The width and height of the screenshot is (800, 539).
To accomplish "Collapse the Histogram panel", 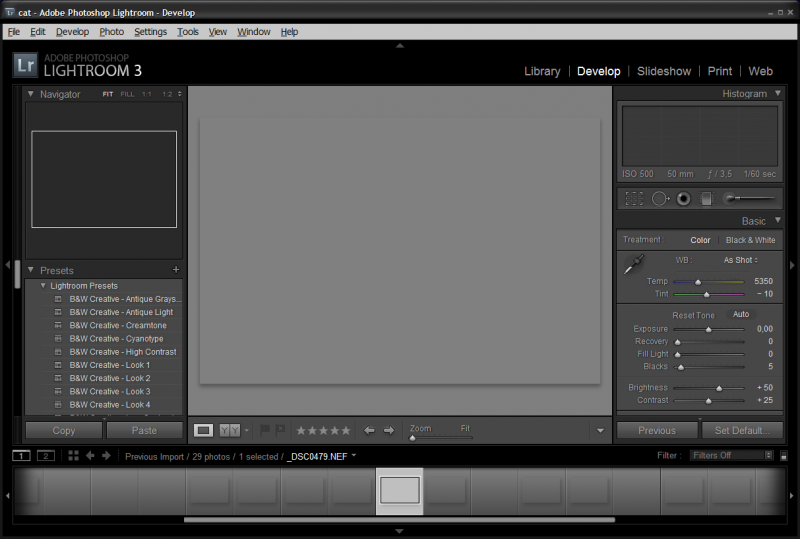I will (x=778, y=93).
